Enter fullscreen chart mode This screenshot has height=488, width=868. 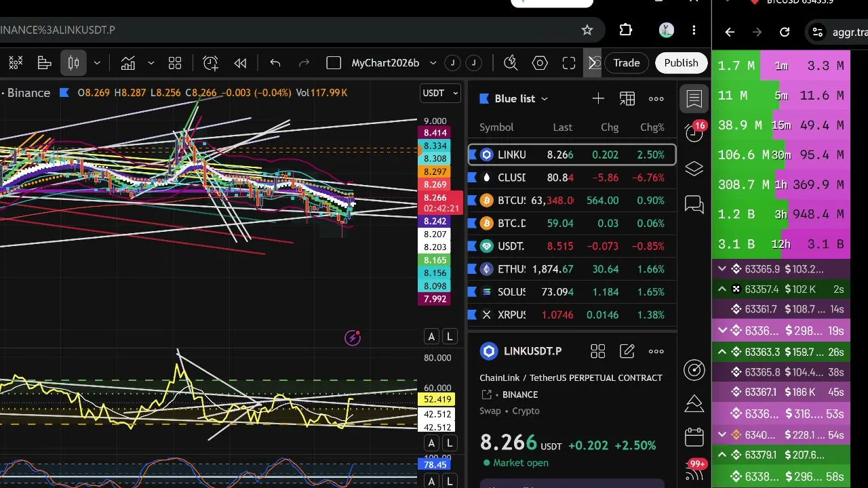click(x=569, y=63)
